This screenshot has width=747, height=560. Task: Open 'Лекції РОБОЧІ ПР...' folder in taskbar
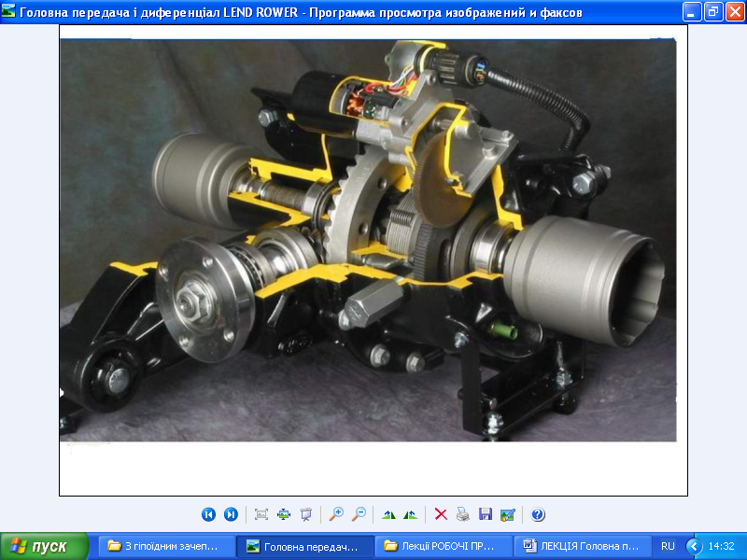click(x=444, y=546)
